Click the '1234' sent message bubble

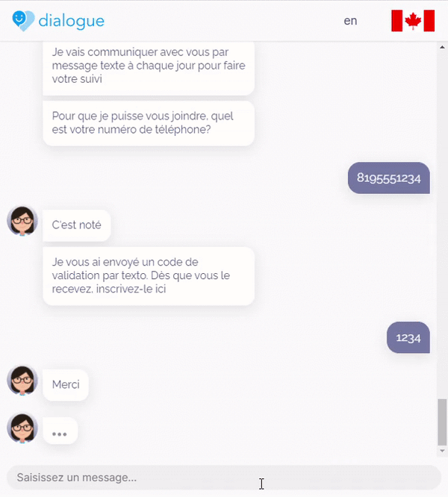click(x=408, y=337)
